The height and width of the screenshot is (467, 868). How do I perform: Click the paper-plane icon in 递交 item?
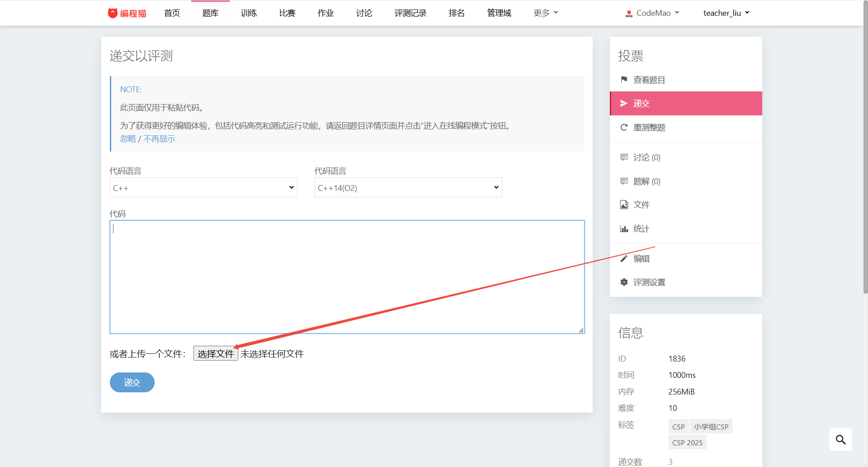click(624, 103)
